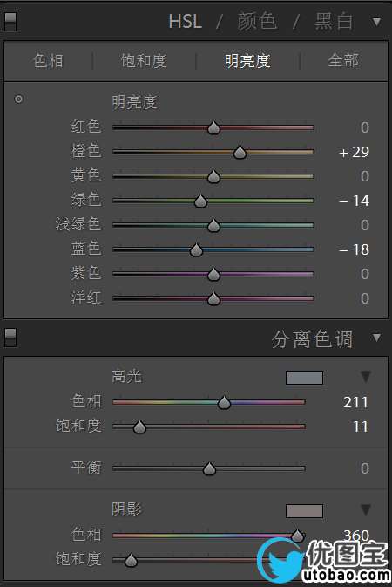Collapse the HSL panel with its triangle
The width and height of the screenshot is (392, 587).
point(376,22)
